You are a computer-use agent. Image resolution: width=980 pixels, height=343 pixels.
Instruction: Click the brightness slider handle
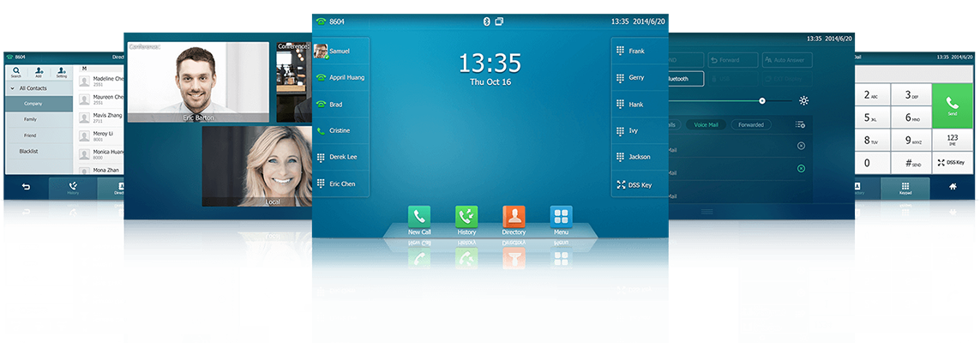(762, 100)
